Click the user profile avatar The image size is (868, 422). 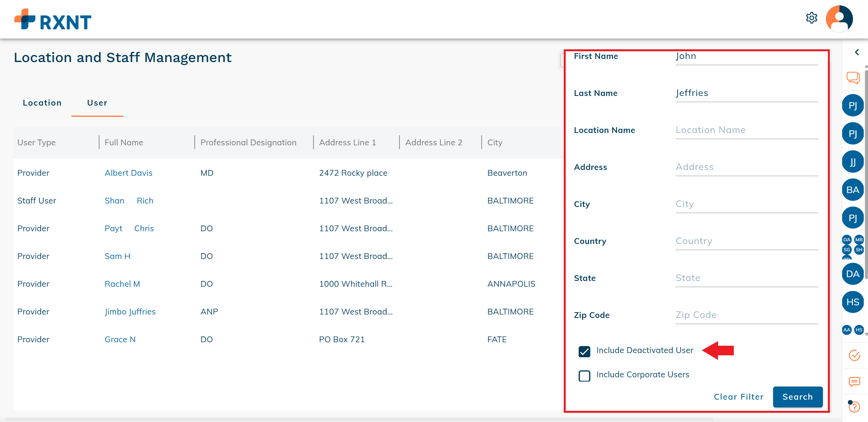(839, 18)
